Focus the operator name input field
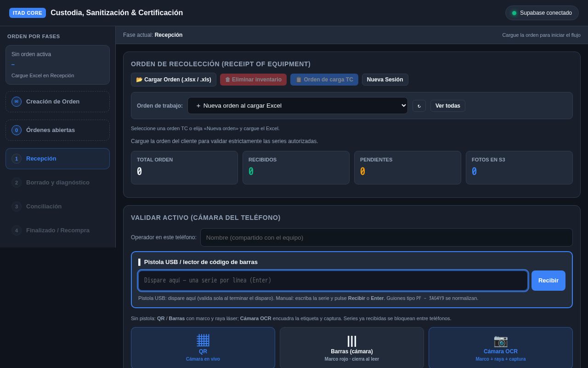588x368 pixels. (x=386, y=237)
